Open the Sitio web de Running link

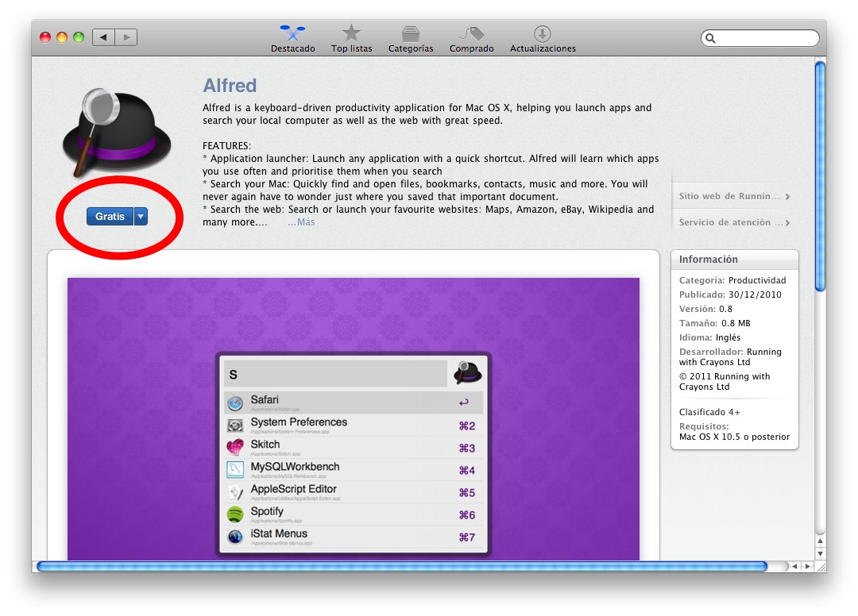(733, 197)
